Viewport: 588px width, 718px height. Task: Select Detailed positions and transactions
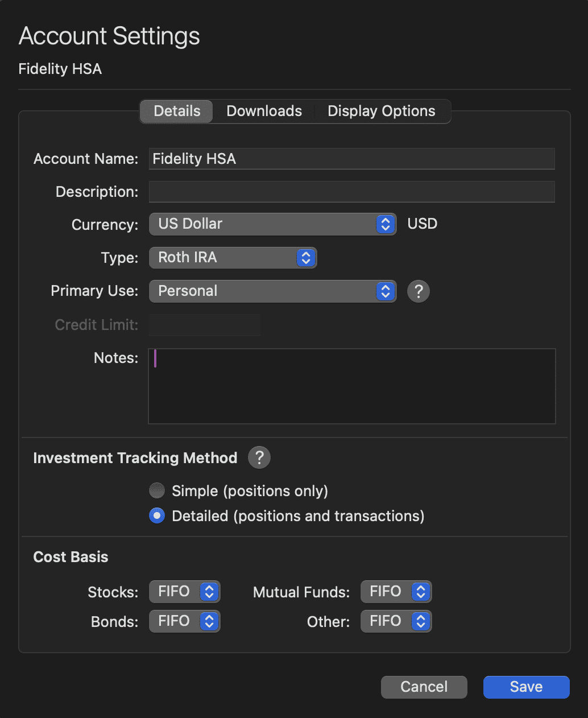[156, 516]
